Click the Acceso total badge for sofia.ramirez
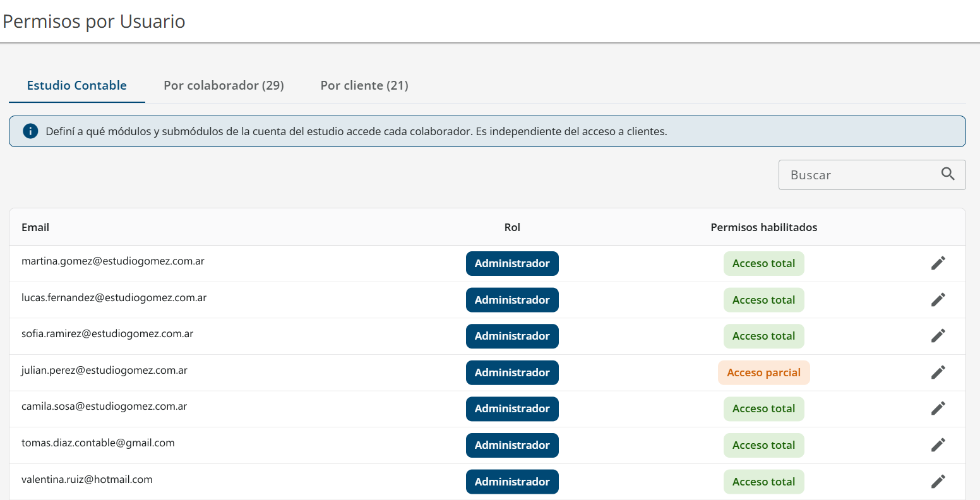 (x=764, y=336)
